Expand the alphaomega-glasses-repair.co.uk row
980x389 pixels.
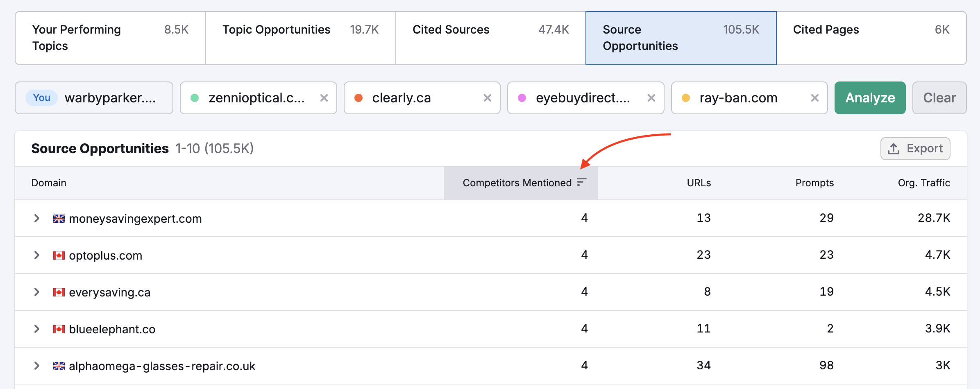coord(37,366)
